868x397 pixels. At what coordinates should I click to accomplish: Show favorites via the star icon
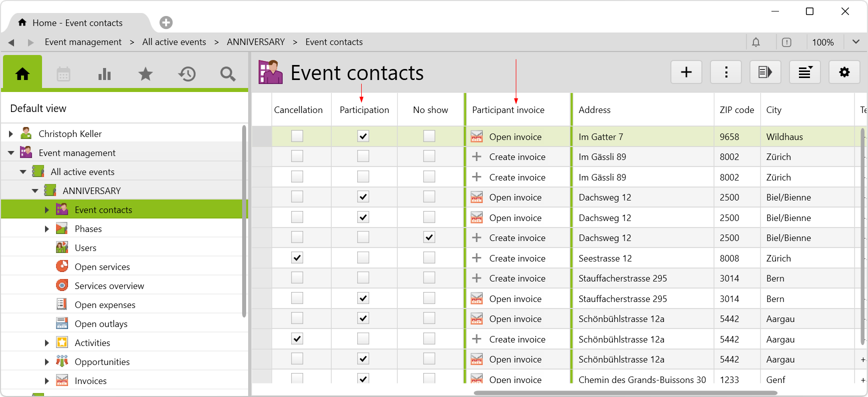(x=146, y=74)
